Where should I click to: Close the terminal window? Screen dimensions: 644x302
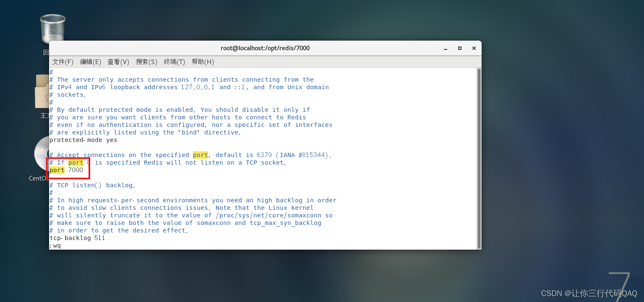click(x=474, y=48)
